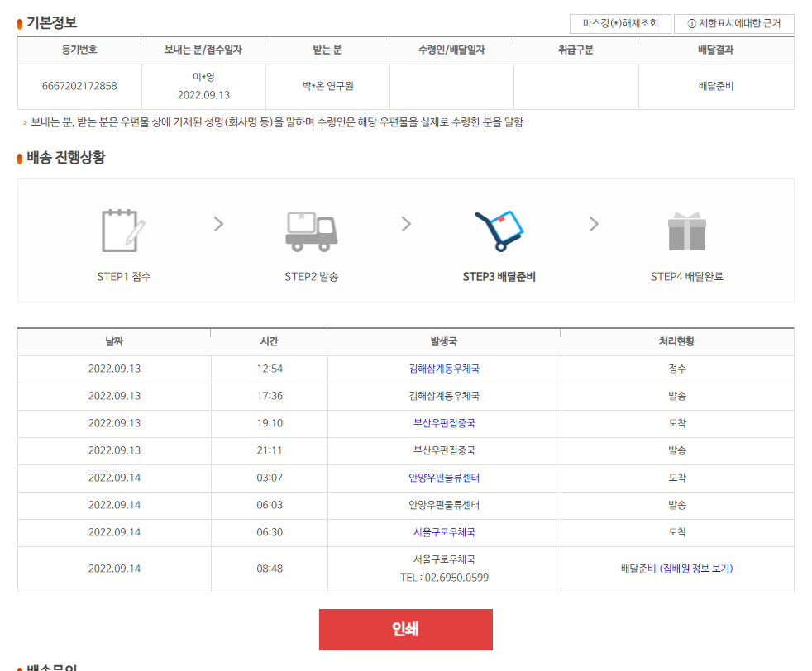Click the 처리현황 column header

[x=676, y=341]
